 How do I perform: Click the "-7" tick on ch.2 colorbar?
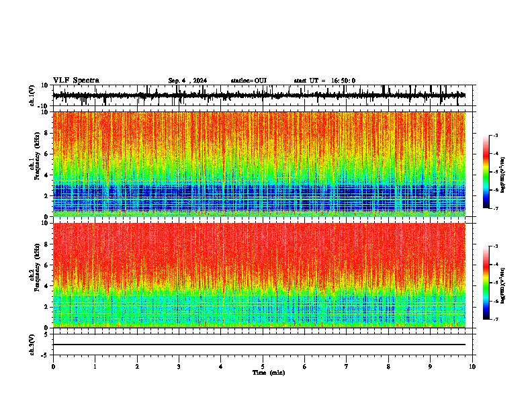[496, 320]
